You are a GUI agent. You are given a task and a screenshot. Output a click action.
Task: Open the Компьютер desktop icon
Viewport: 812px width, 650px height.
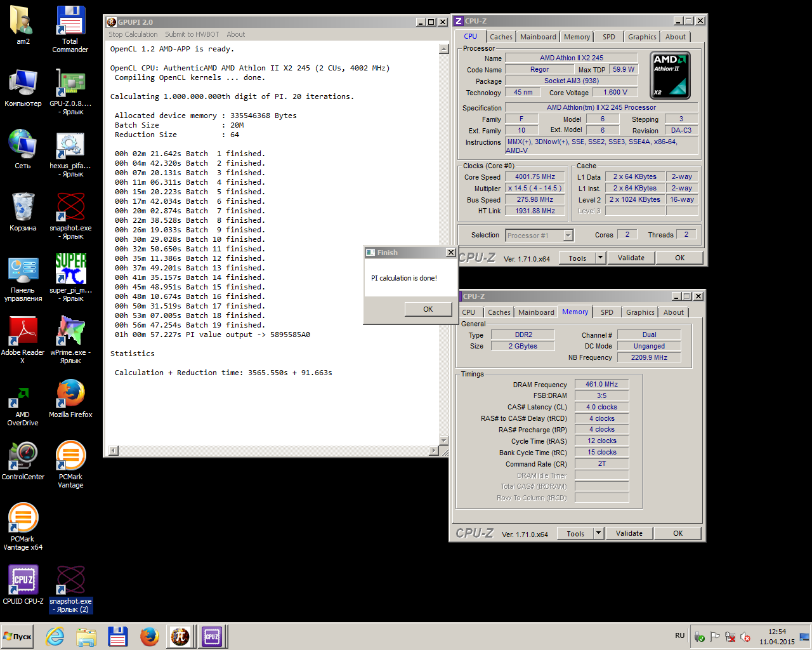(23, 83)
